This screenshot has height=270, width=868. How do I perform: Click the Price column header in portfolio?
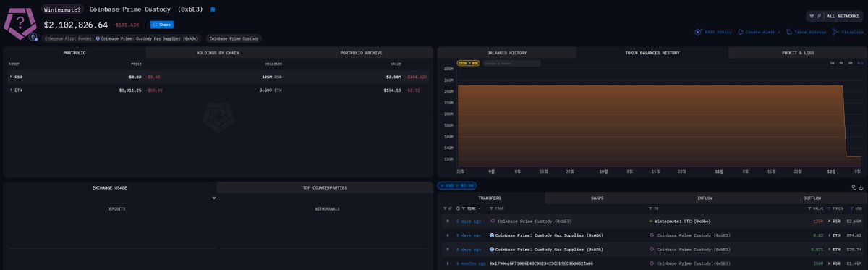136,64
